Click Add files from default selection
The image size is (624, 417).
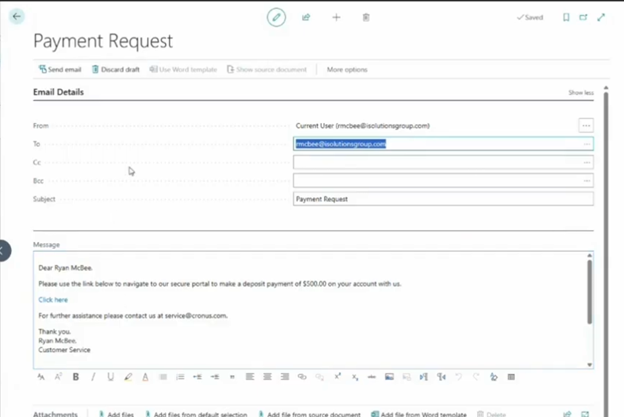point(196,414)
